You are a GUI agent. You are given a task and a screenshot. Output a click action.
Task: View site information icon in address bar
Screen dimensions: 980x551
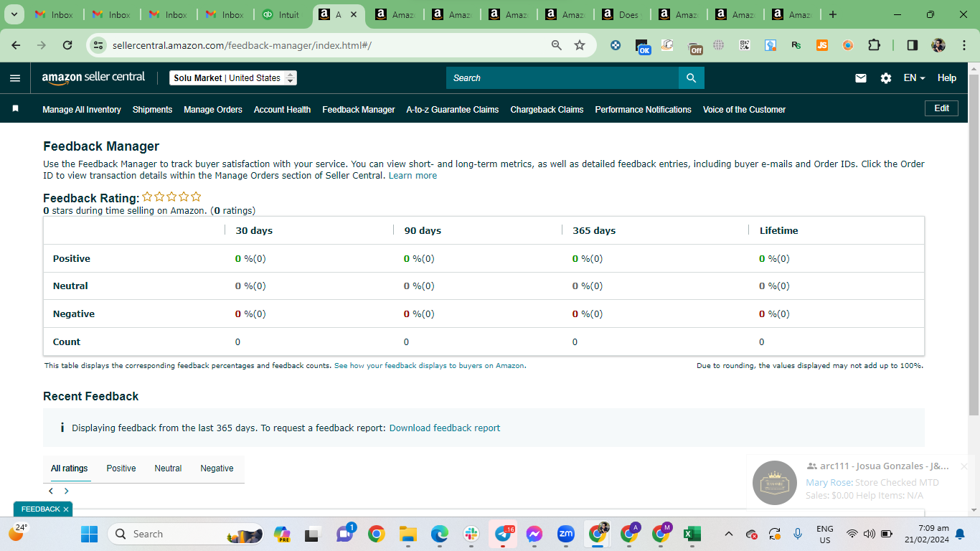coord(99,45)
